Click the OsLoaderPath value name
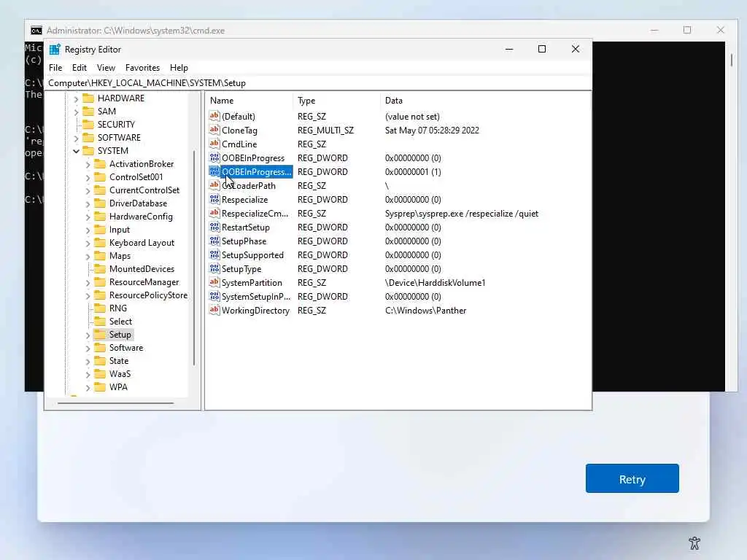This screenshot has height=560, width=747. [249, 186]
